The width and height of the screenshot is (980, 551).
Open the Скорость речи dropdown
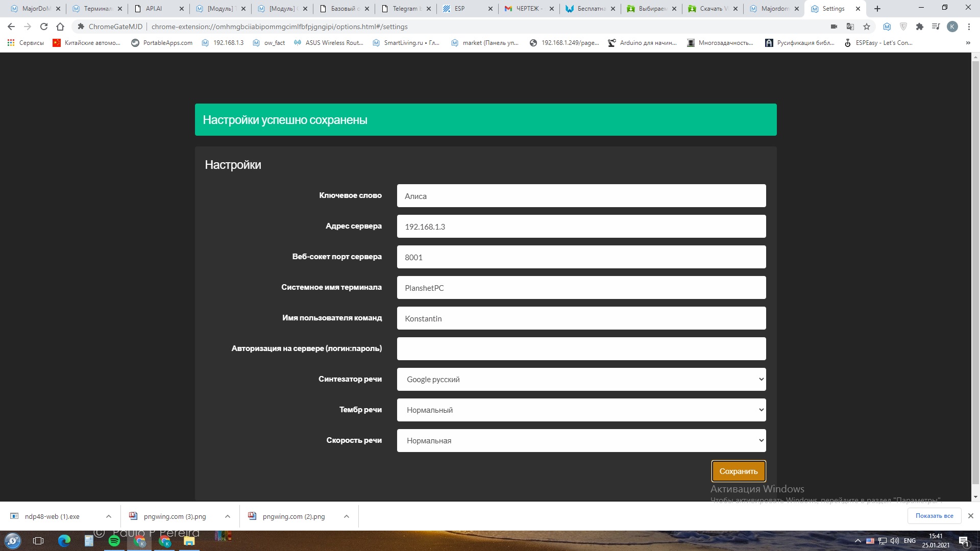[581, 440]
